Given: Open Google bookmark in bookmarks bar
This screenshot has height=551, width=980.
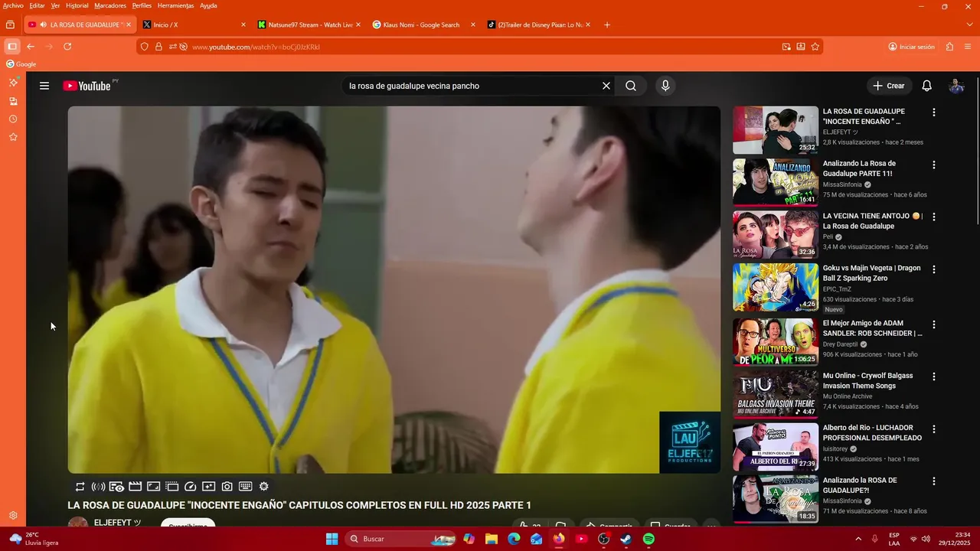Looking at the screenshot, I should 21,64.
